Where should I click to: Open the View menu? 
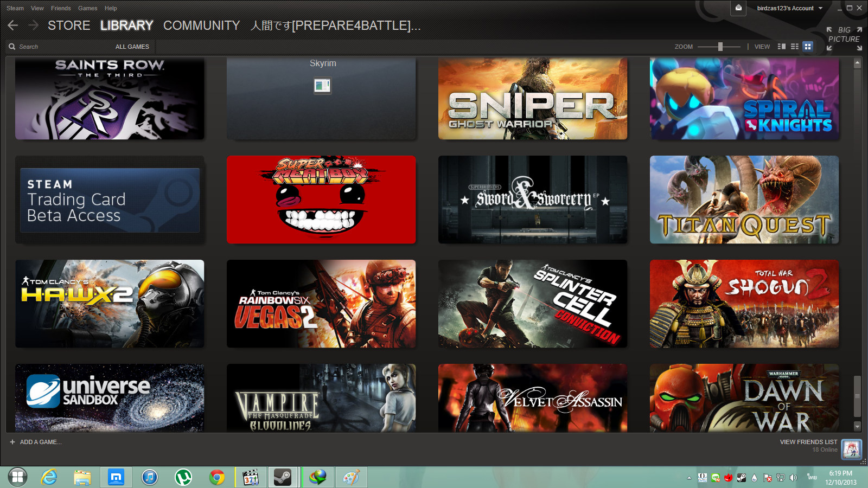pos(37,8)
